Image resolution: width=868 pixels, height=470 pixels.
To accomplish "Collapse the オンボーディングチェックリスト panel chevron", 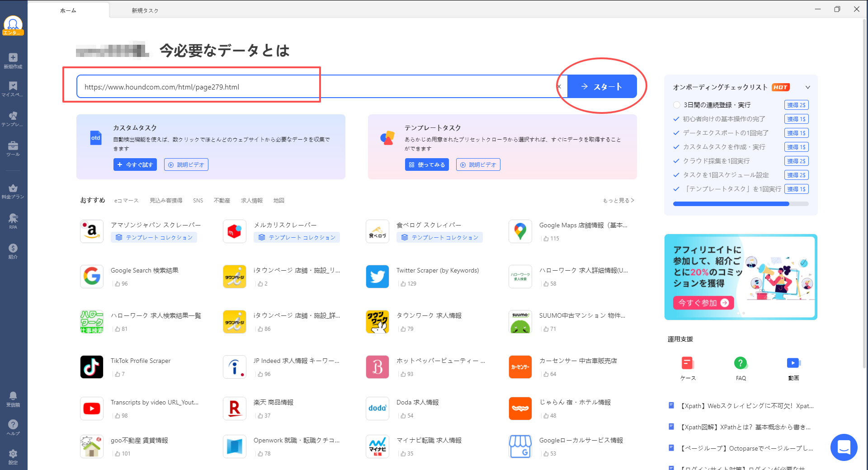I will click(808, 87).
